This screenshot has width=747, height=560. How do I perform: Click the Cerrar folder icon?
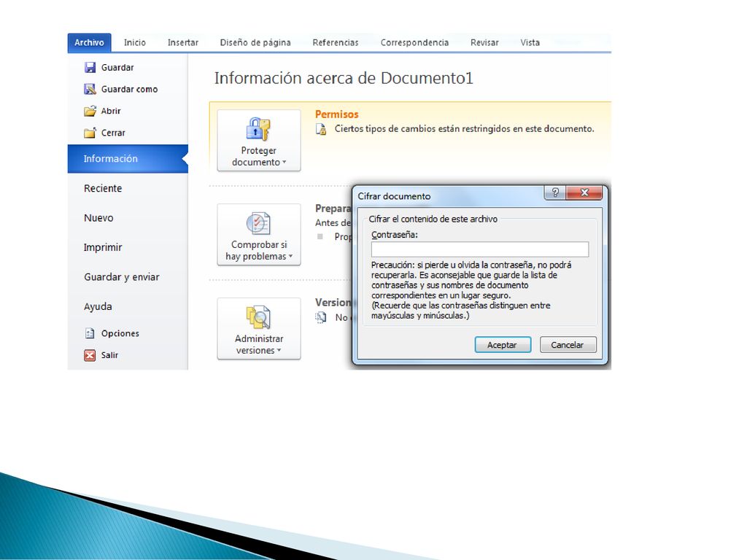90,133
